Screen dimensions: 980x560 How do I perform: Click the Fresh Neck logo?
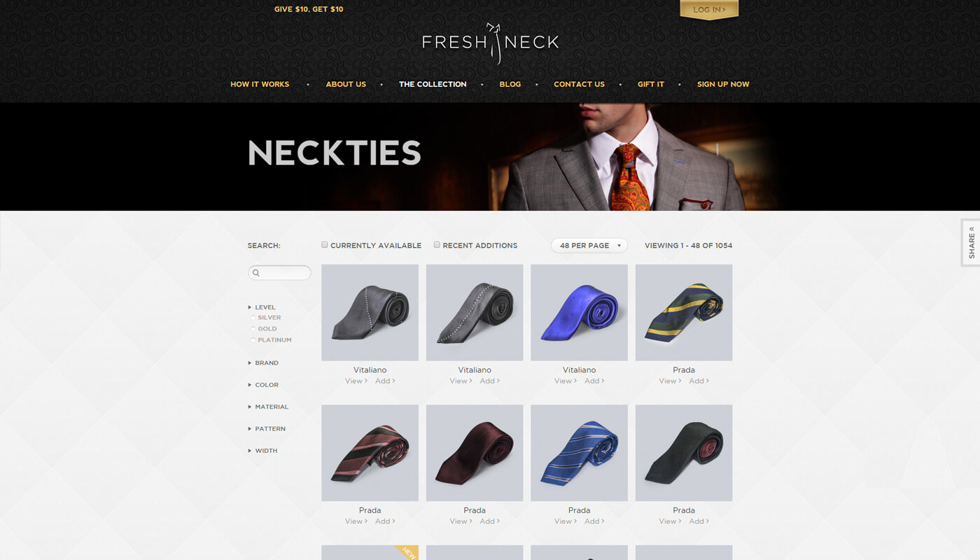tap(491, 43)
